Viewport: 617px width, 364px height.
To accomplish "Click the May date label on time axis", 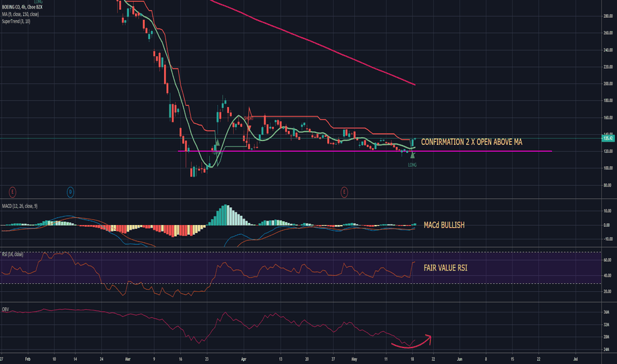I will 354,359.
